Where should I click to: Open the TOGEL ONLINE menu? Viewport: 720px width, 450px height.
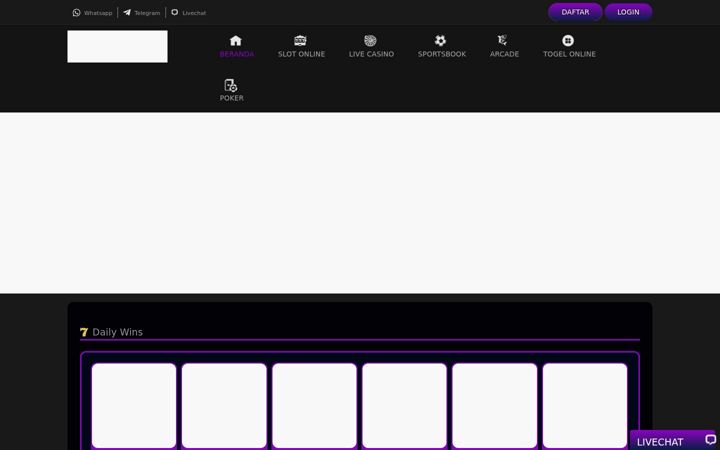569,47
